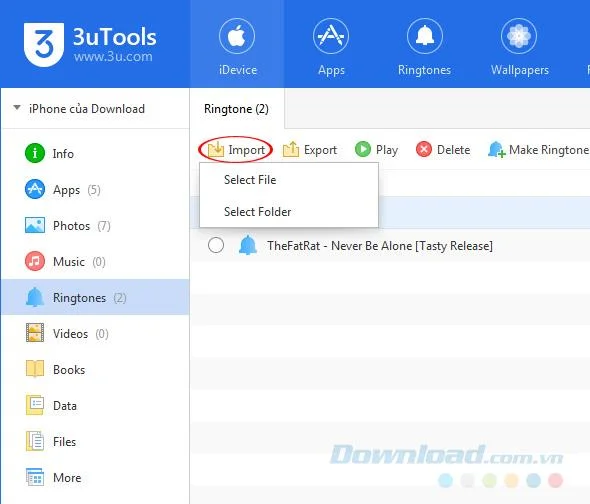Choose Select Folder from Import menu
The height and width of the screenshot is (504, 590).
click(x=289, y=212)
